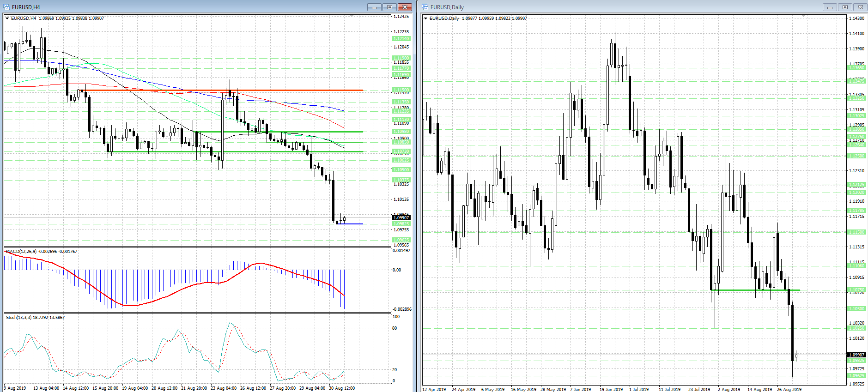
Task: Restore the EURUSD,H4 chart window
Action: pyautogui.click(x=389, y=7)
